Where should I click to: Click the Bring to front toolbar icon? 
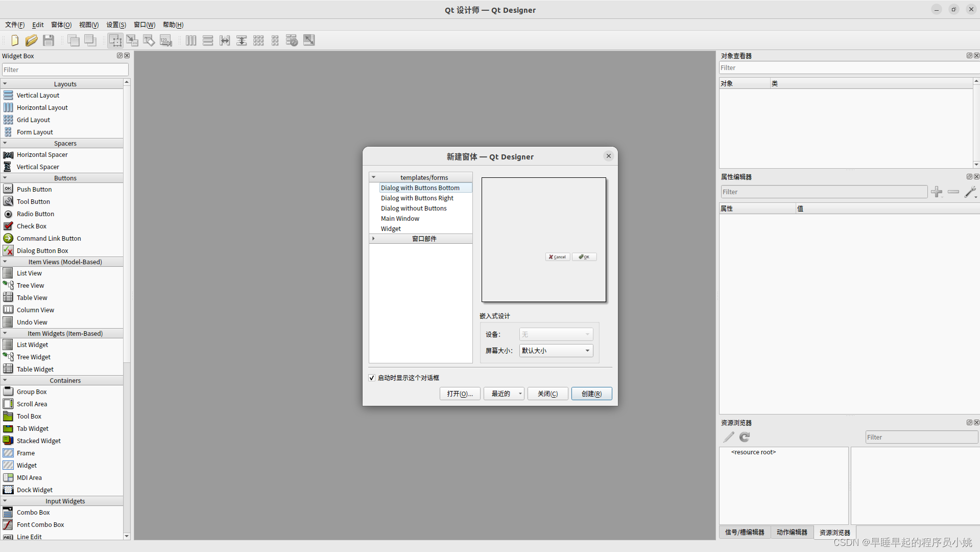tap(90, 40)
